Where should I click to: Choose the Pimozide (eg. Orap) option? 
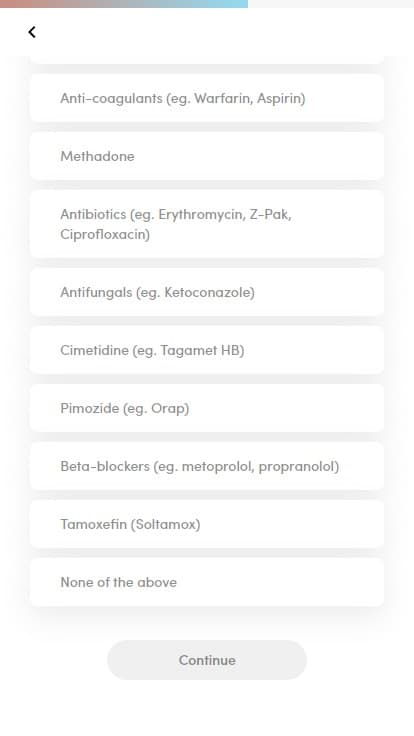point(207,408)
